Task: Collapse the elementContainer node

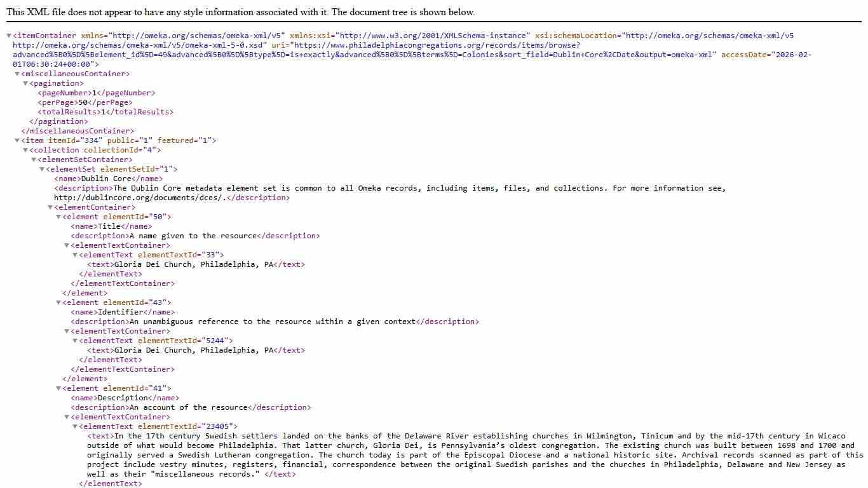Action: 50,208
